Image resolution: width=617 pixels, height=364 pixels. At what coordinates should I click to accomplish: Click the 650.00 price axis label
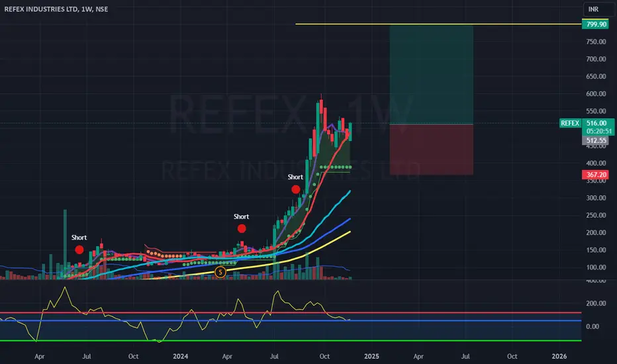point(596,76)
